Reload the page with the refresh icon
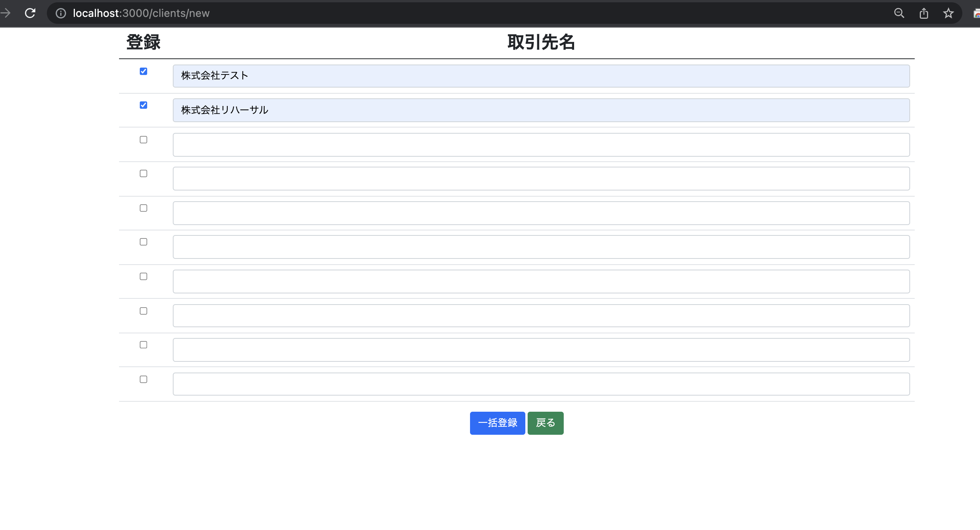This screenshot has height=530, width=980. 30,13
